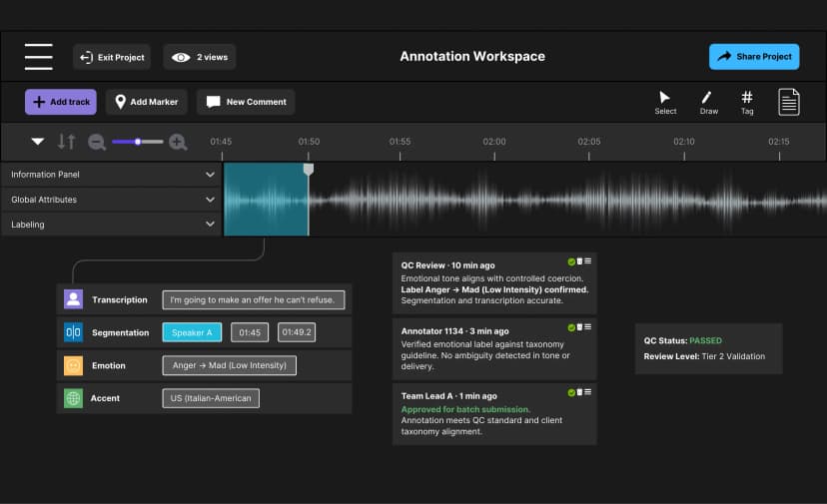Expand the Information Panel chevron
827x504 pixels.
click(210, 175)
